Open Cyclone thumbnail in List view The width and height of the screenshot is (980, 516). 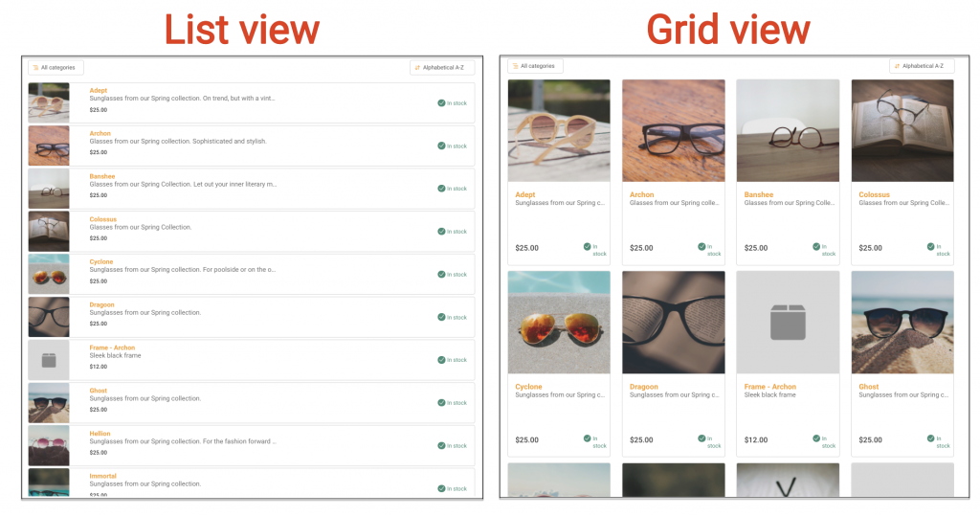[49, 274]
